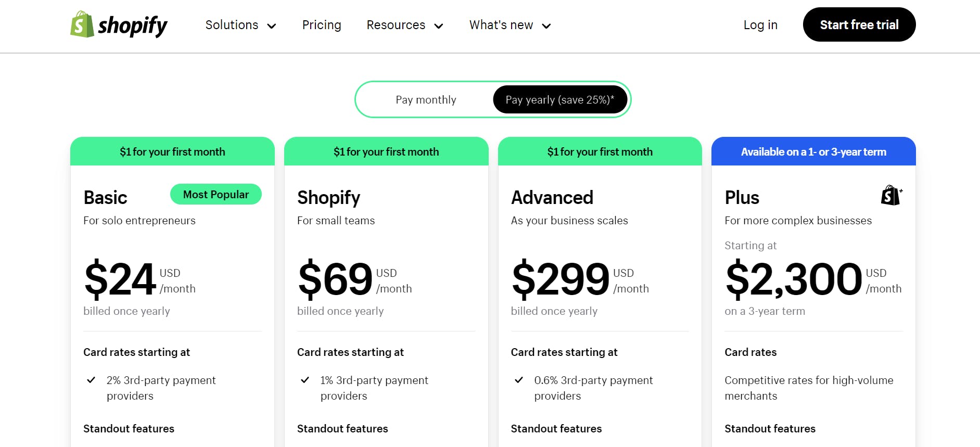Screen dimensions: 980x447
Task: Click the Log in link
Action: [x=760, y=24]
